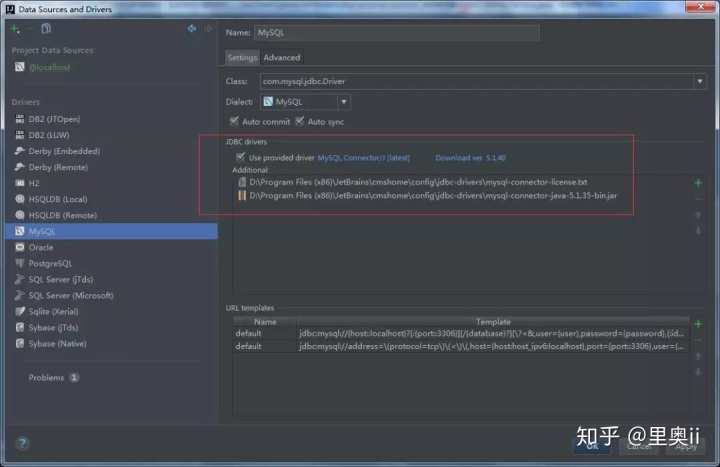Click the Template column header

coord(493,322)
